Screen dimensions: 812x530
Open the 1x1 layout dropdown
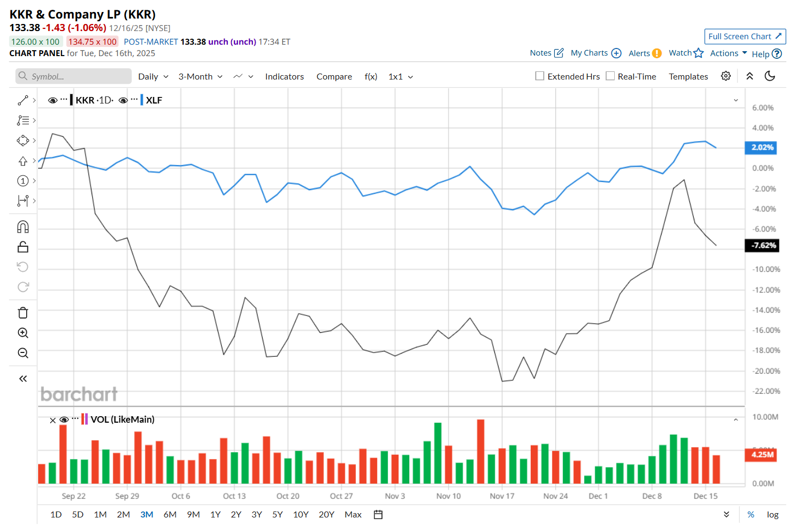(x=401, y=77)
